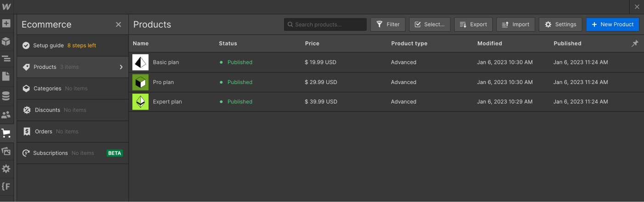Open the Components cube icon
644x202 pixels.
point(6,41)
